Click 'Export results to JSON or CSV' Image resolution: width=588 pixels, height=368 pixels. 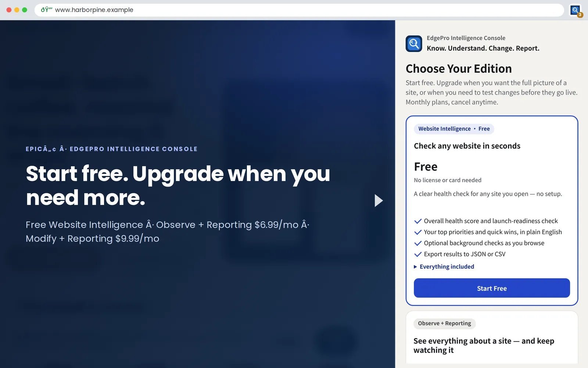pyautogui.click(x=465, y=254)
